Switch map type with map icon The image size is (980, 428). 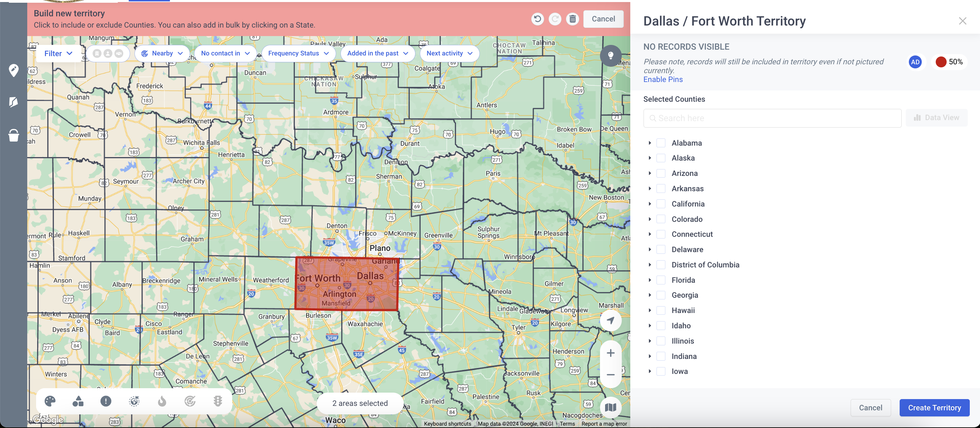[611, 408]
